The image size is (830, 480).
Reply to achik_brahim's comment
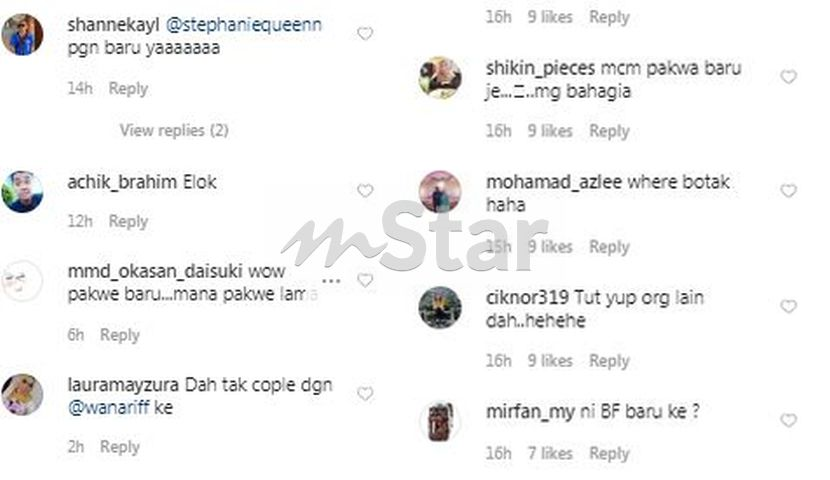(x=128, y=221)
